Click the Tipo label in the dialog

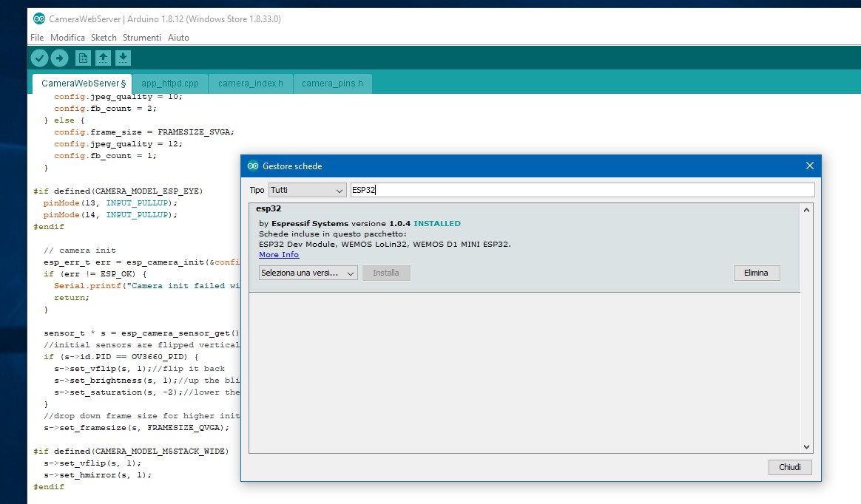(x=257, y=190)
